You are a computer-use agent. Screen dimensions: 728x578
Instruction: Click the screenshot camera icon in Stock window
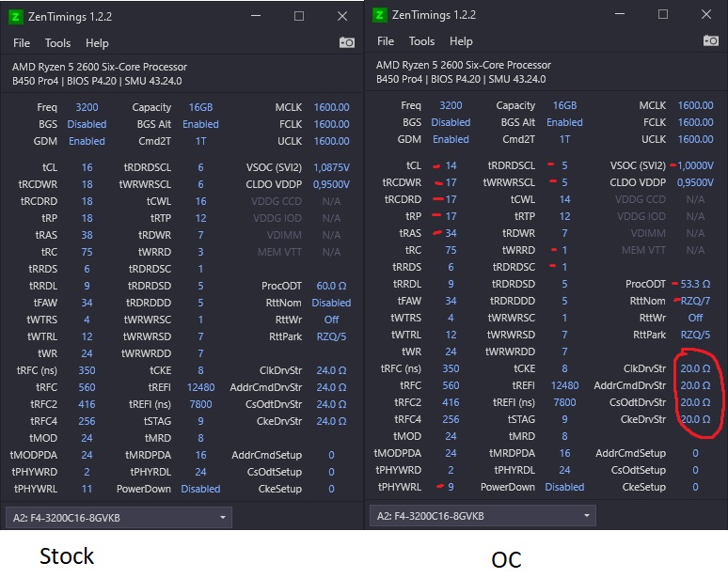pyautogui.click(x=347, y=42)
